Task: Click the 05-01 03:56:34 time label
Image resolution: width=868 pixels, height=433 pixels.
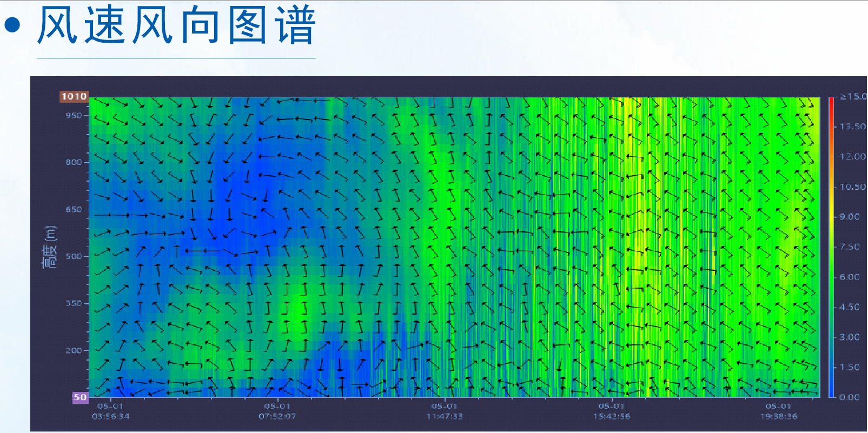Action: (x=110, y=411)
